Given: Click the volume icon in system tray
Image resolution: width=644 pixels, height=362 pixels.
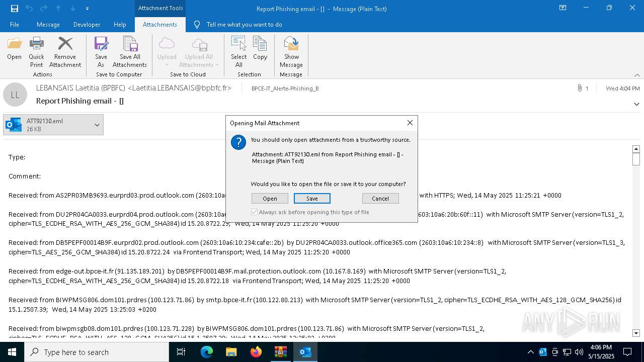Looking at the screenshot, I should tap(579, 352).
